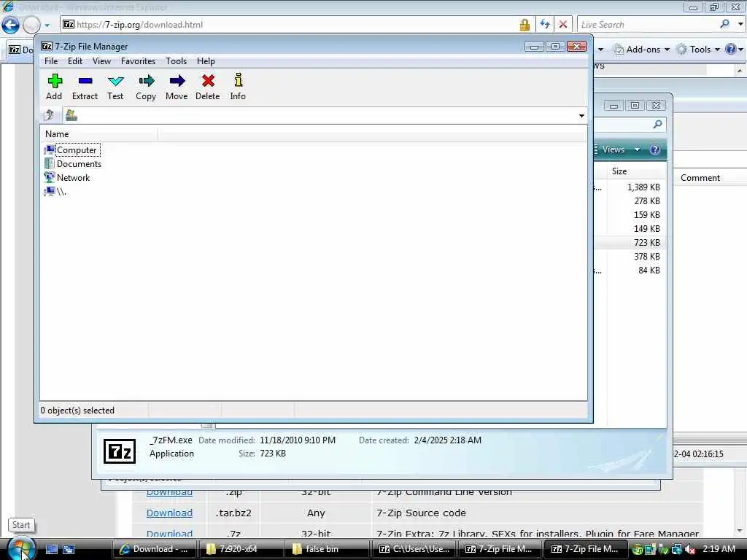Switch to the C:\Users\Use... taskbar button

point(414,549)
